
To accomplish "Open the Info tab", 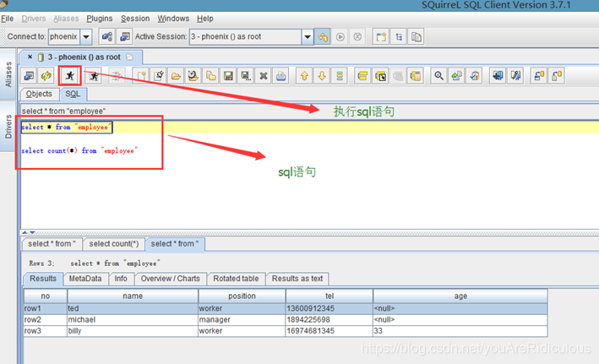I will 121,279.
